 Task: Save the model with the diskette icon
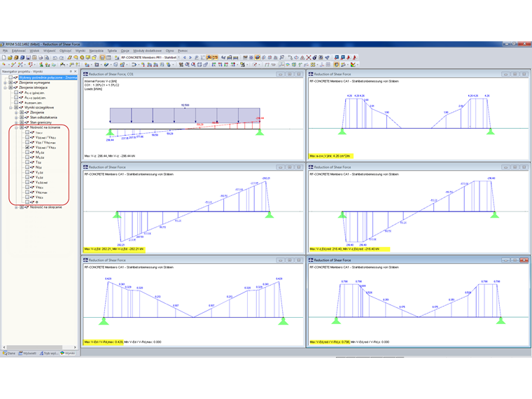point(29,57)
